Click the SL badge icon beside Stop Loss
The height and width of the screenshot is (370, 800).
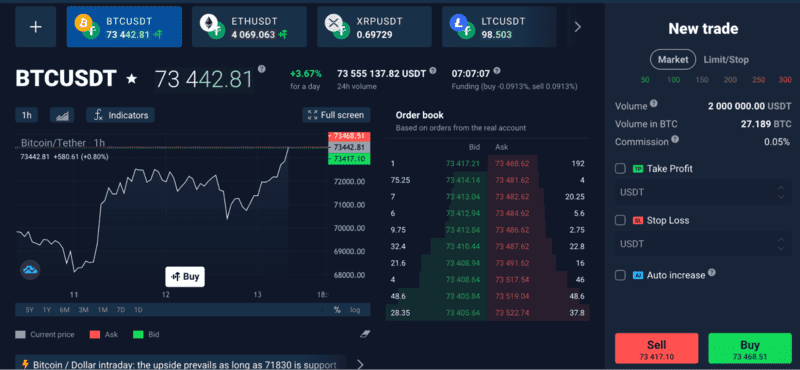(x=638, y=220)
